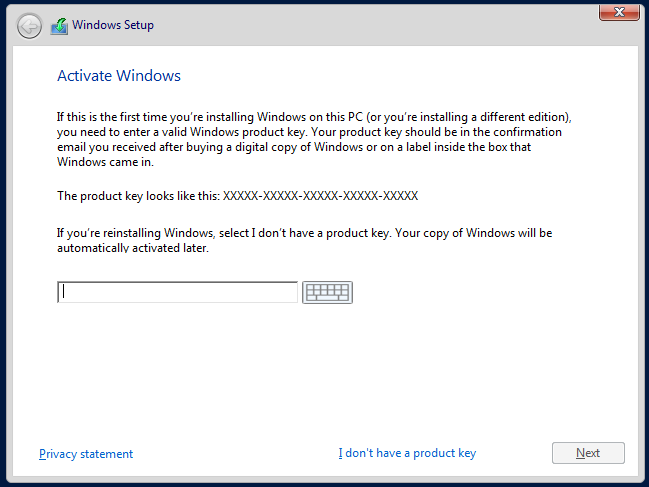Open the Privacy statement link
The image size is (649, 487).
(x=86, y=454)
